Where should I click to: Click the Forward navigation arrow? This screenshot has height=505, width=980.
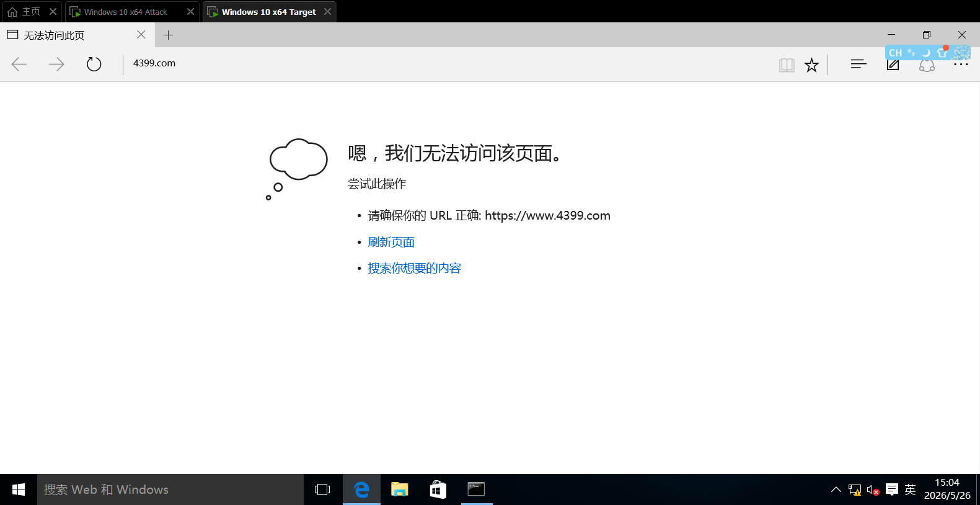click(x=56, y=64)
